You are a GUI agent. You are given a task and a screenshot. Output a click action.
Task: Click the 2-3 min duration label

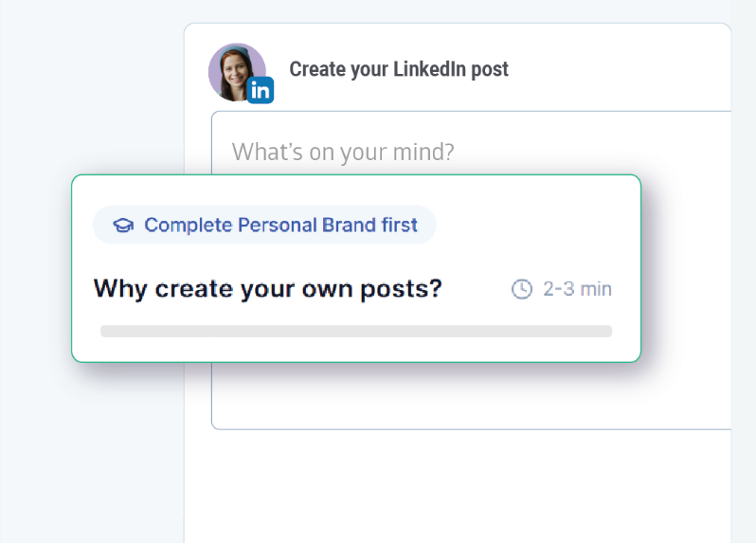pos(577,289)
